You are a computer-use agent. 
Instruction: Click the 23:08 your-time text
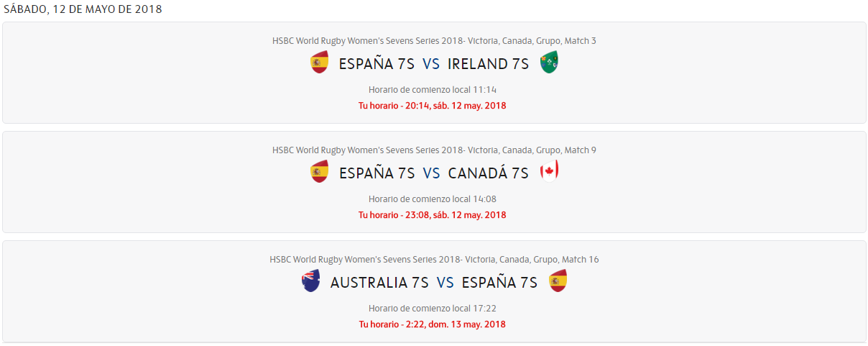click(x=433, y=215)
